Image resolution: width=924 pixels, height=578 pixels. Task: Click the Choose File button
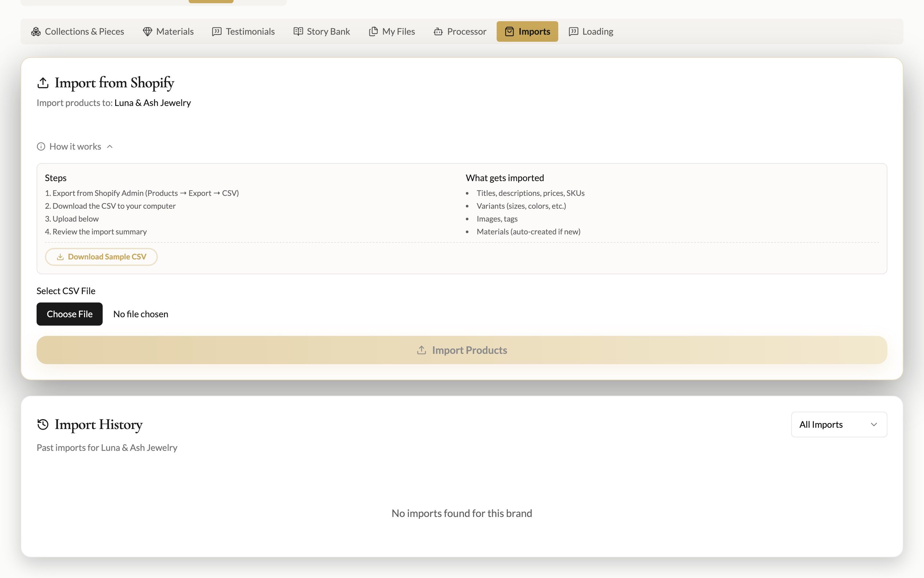(x=70, y=314)
